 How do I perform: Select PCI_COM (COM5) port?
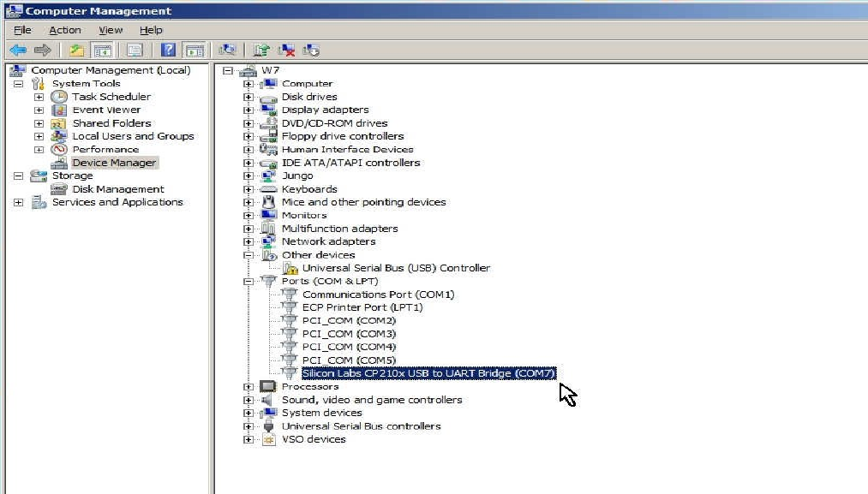click(x=349, y=360)
